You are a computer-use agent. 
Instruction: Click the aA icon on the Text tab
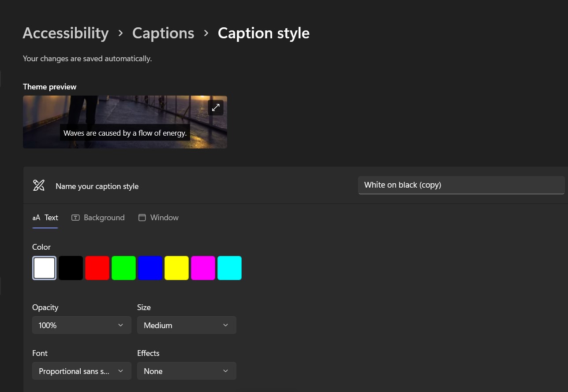tap(36, 218)
